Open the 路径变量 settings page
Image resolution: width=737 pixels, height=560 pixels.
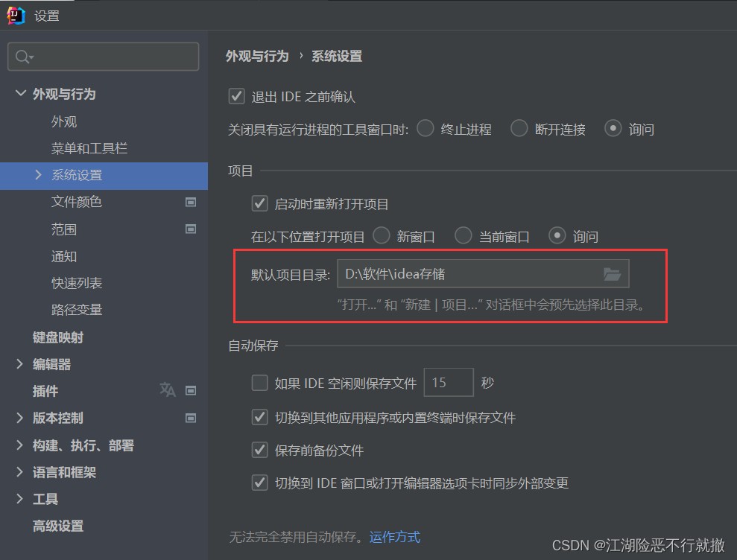coord(77,310)
